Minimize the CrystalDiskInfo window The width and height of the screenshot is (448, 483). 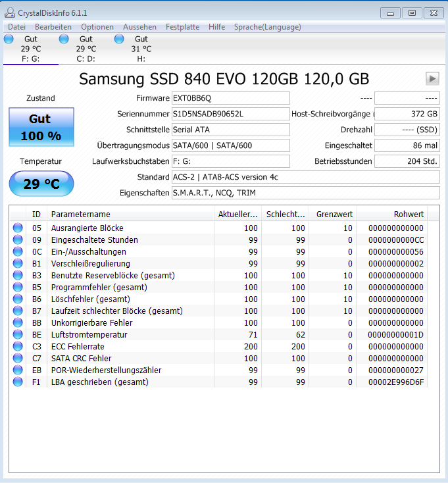pyautogui.click(x=390, y=13)
